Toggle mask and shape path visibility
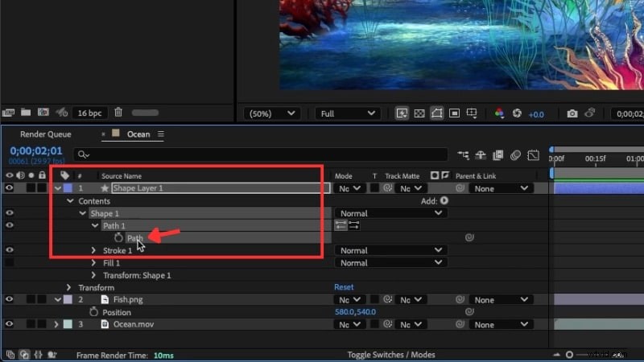Screen dimensions: 644x362 437,113
